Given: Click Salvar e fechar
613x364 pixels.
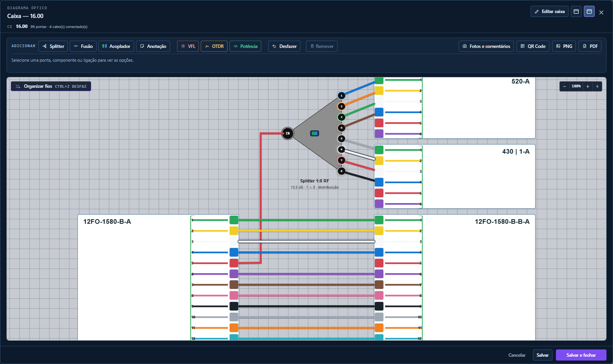Looking at the screenshot, I should 581,355.
